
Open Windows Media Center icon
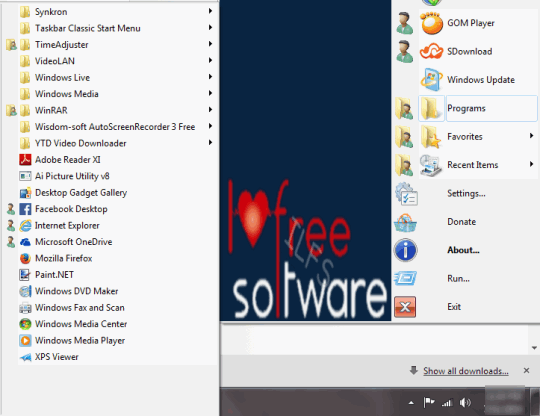pyautogui.click(x=25, y=324)
